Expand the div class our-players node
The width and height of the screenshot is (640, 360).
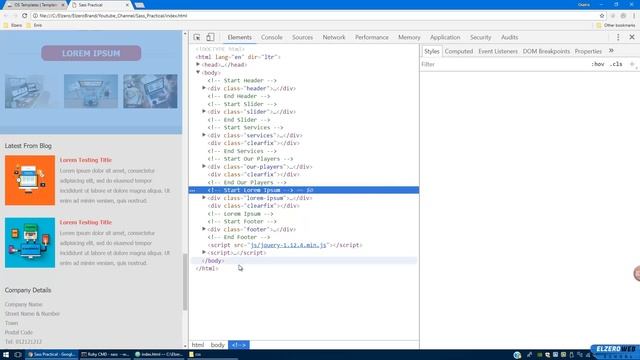(x=204, y=166)
